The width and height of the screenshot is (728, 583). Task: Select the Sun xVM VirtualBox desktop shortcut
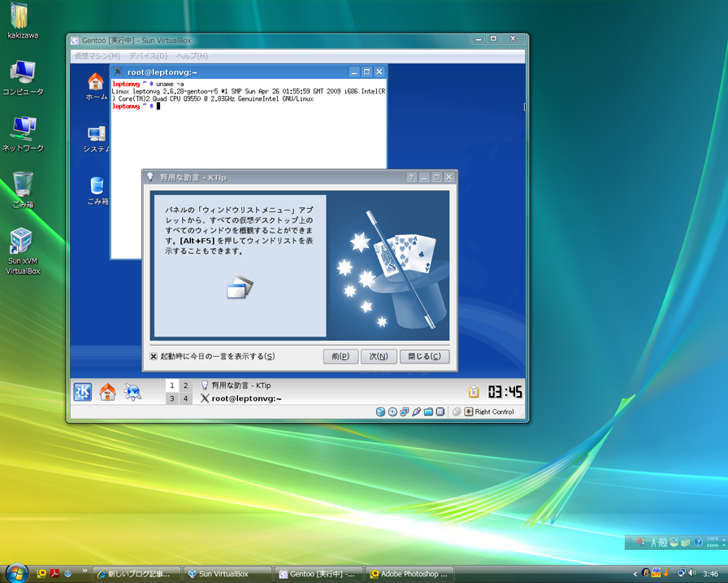click(23, 251)
